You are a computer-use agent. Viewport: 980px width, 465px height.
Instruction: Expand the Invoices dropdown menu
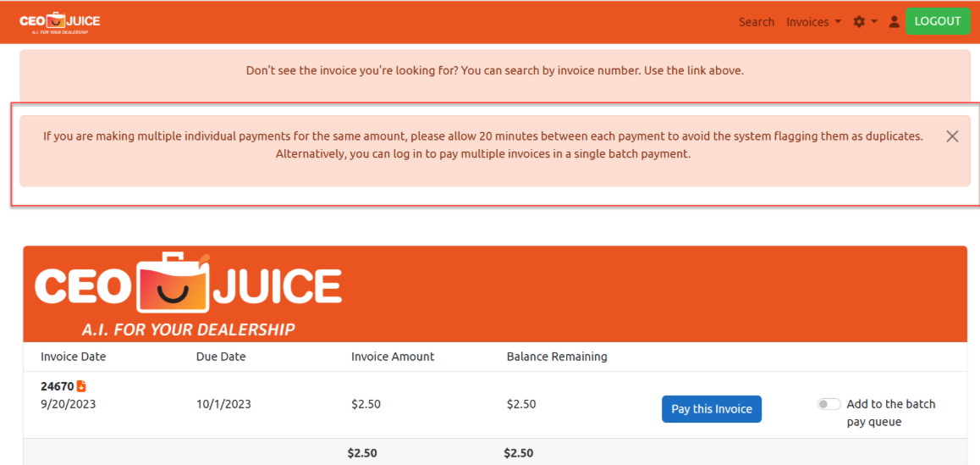click(x=813, y=22)
